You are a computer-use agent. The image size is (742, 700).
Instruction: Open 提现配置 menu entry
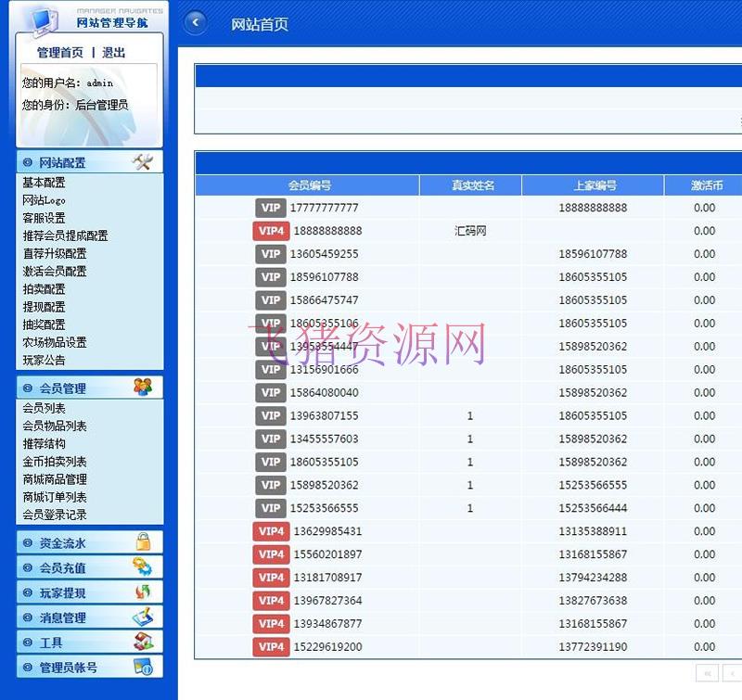[x=44, y=307]
